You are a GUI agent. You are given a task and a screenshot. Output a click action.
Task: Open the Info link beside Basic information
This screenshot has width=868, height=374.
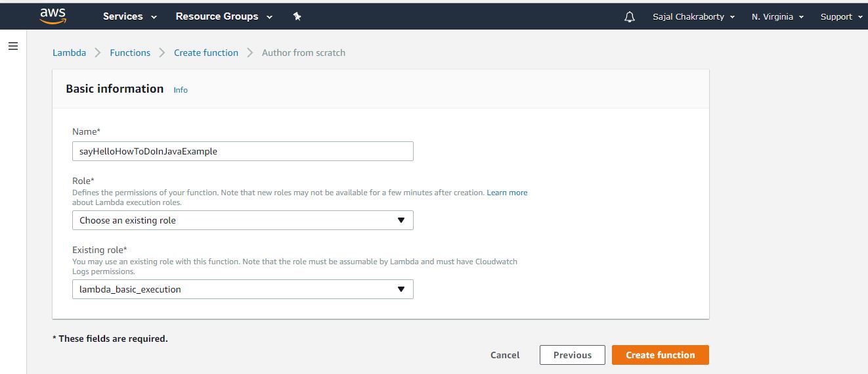[181, 90]
